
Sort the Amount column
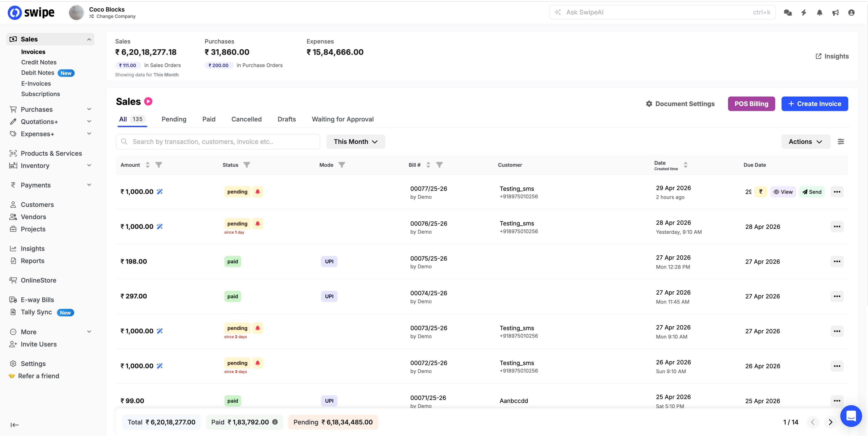[148, 165]
